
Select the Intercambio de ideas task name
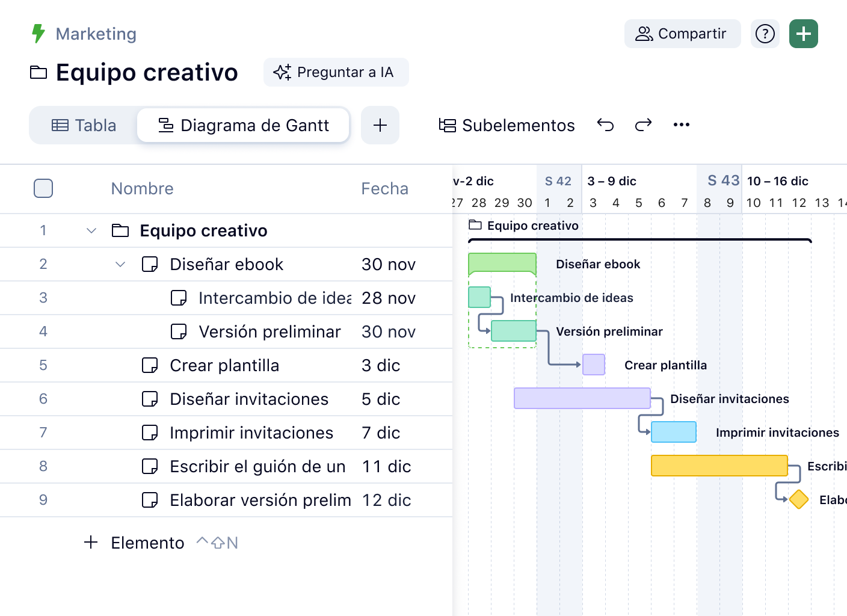[275, 298]
